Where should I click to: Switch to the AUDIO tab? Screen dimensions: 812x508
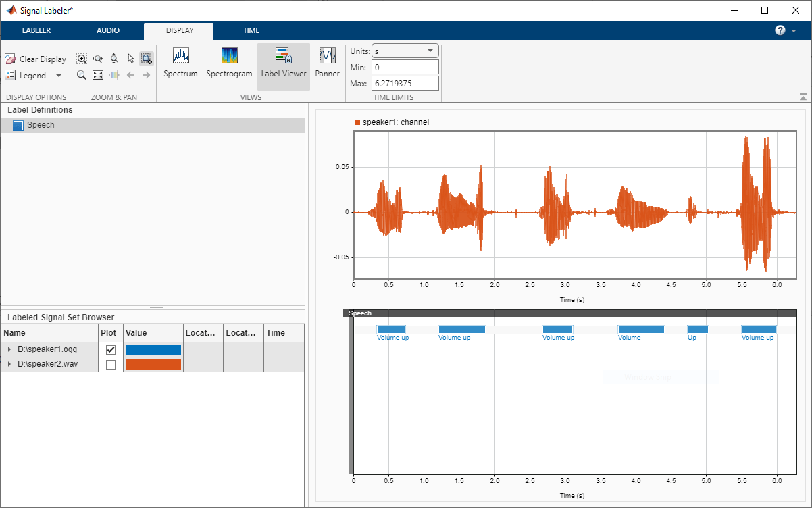click(x=108, y=30)
